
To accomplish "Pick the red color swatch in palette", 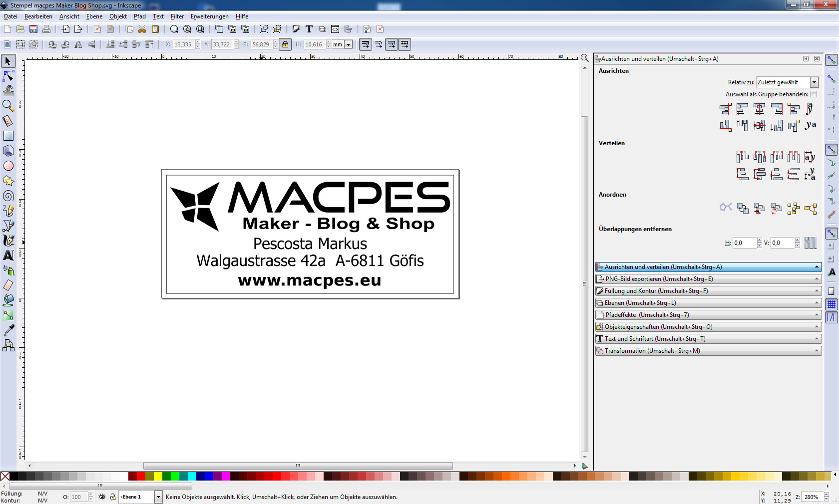I will [x=141, y=477].
